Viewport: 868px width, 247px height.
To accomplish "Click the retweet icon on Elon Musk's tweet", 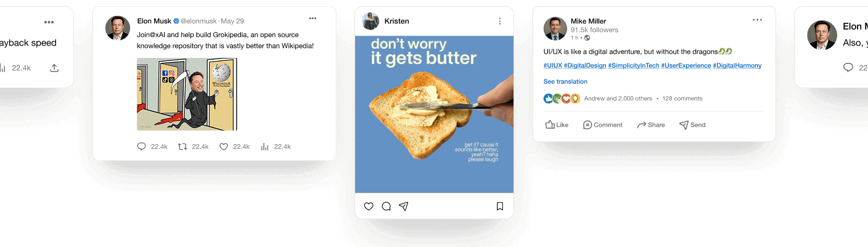I will (182, 147).
